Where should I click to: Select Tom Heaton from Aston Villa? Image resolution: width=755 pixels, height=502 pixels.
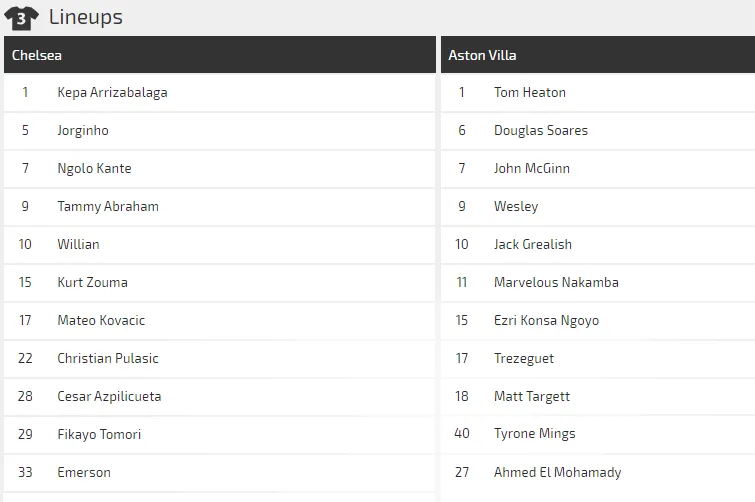pos(530,92)
